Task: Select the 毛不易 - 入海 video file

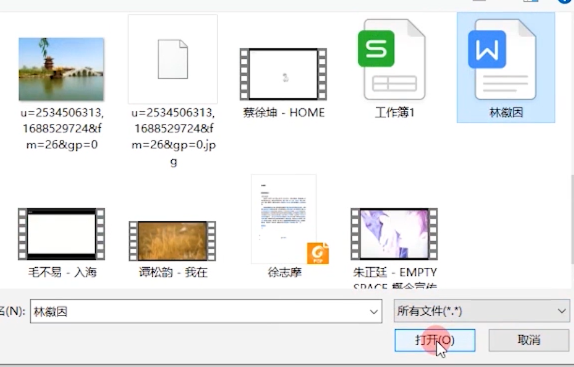Action: 62,234
